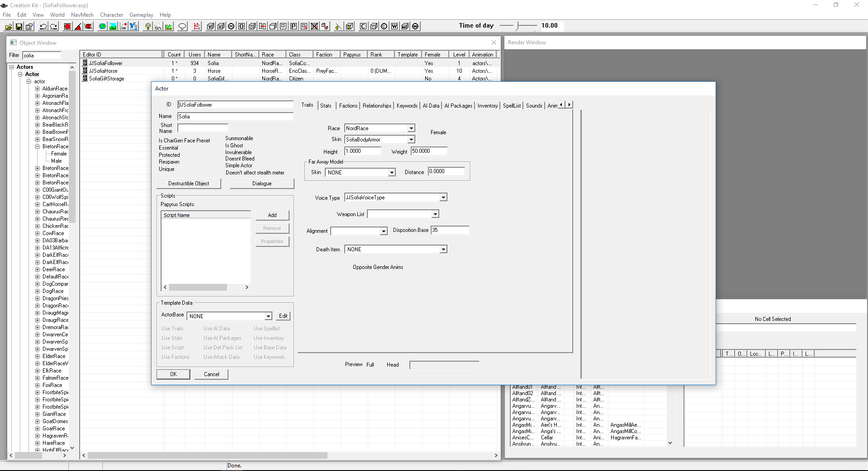Toggle snap to grid toolbar icon
The width and height of the screenshot is (868, 471).
67,26
